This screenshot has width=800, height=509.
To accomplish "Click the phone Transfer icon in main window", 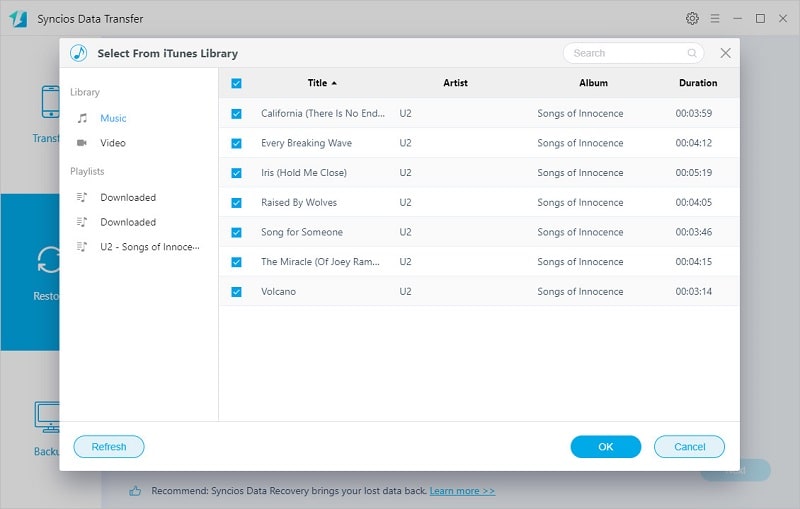I will pos(50,101).
